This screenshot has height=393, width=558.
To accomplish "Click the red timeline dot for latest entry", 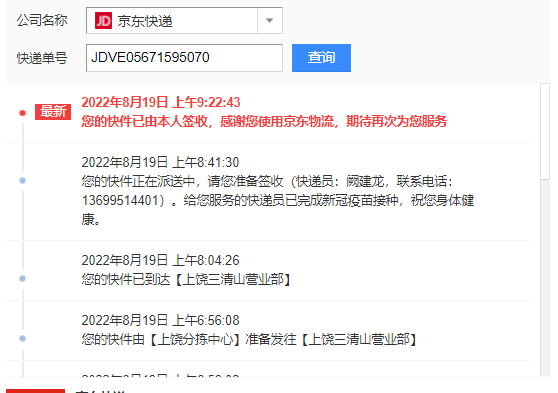I will [22, 113].
